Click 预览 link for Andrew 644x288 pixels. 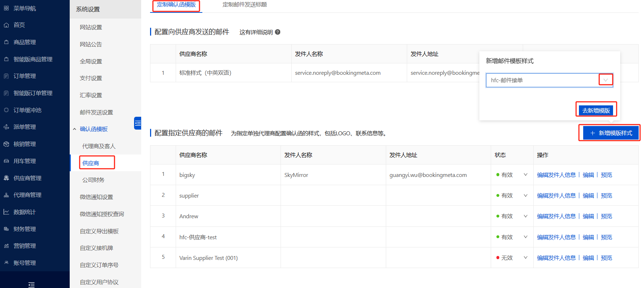coord(606,216)
